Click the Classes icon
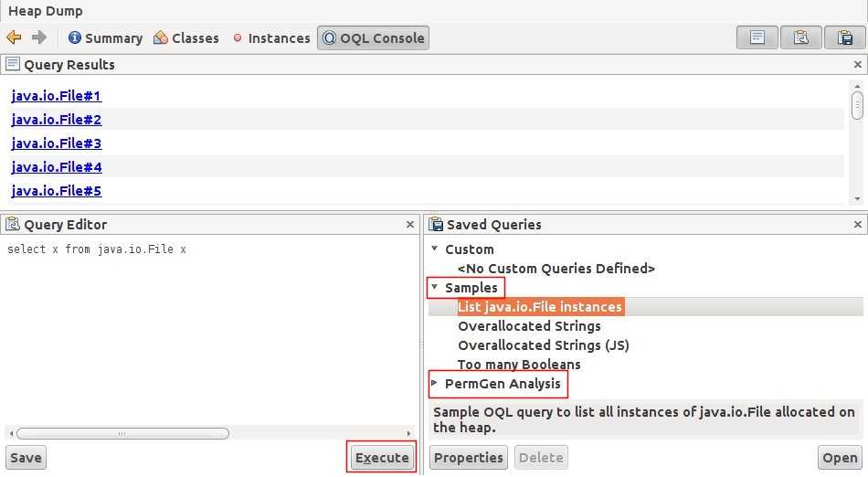 [x=161, y=37]
